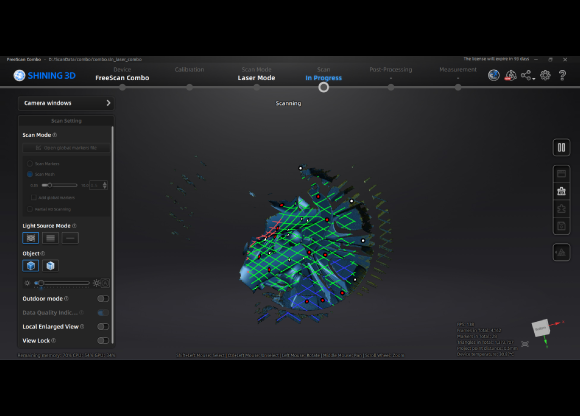Viewport: 580px width, 416px height.
Task: Click Scan Setting panel header
Action: pyautogui.click(x=66, y=121)
